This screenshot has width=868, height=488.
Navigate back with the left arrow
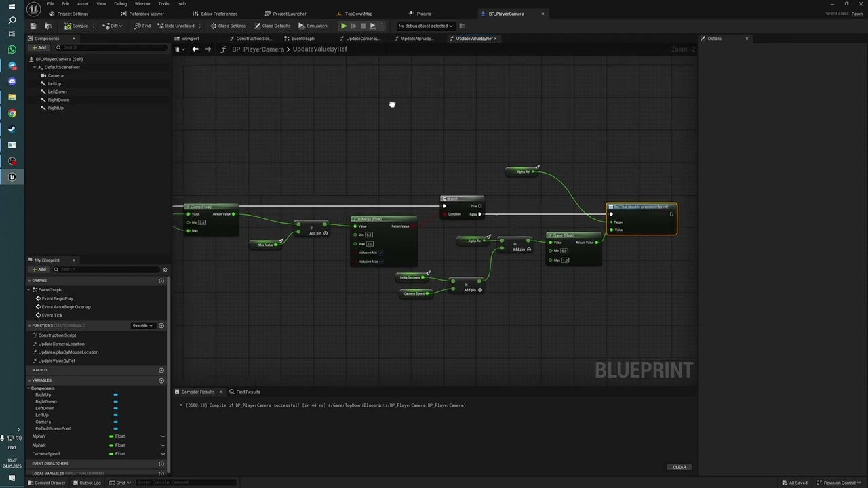tap(195, 49)
